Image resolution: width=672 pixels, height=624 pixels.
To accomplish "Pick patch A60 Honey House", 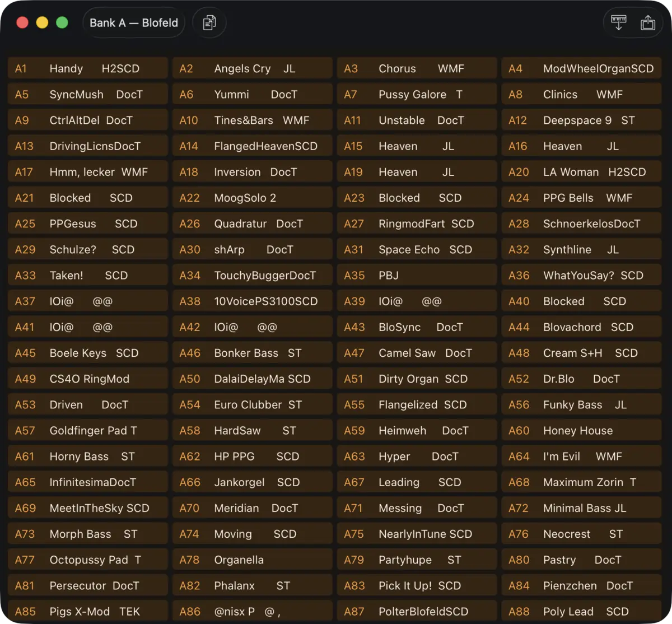I will pyautogui.click(x=582, y=430).
